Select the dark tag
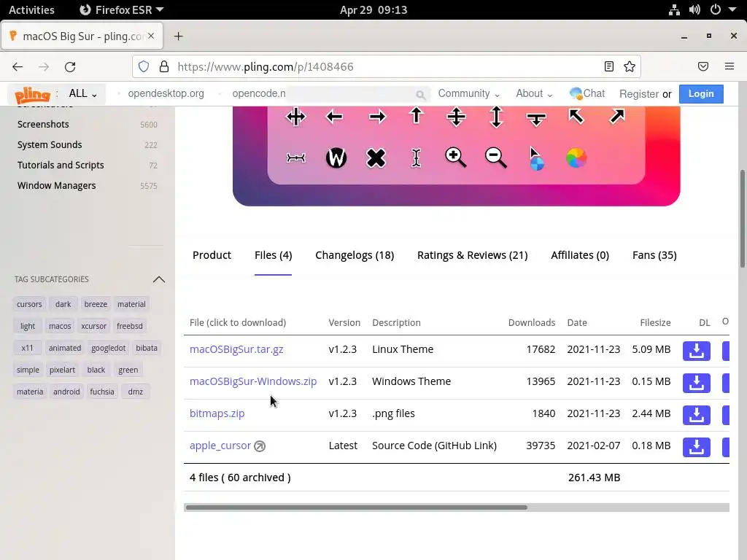 coord(63,304)
